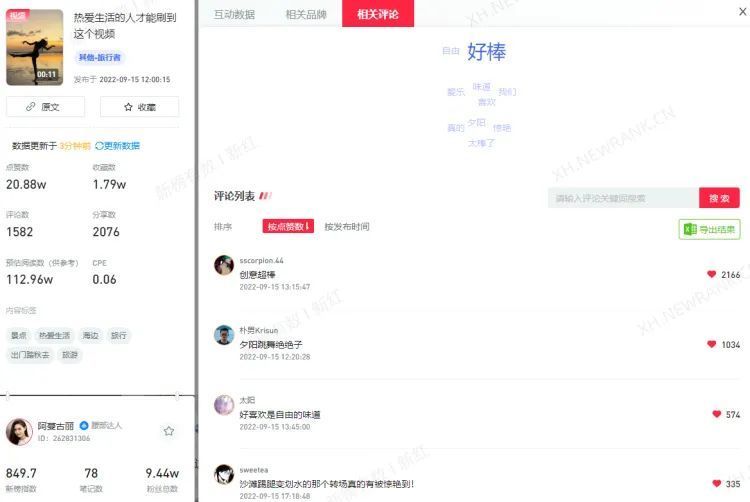This screenshot has width=750, height=502.
Task: Click the heart icon beside 1034 likes
Action: [711, 344]
